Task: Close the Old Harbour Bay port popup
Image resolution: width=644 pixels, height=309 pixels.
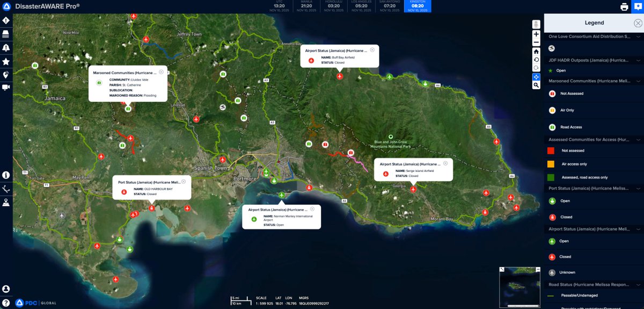Action: coord(184,182)
